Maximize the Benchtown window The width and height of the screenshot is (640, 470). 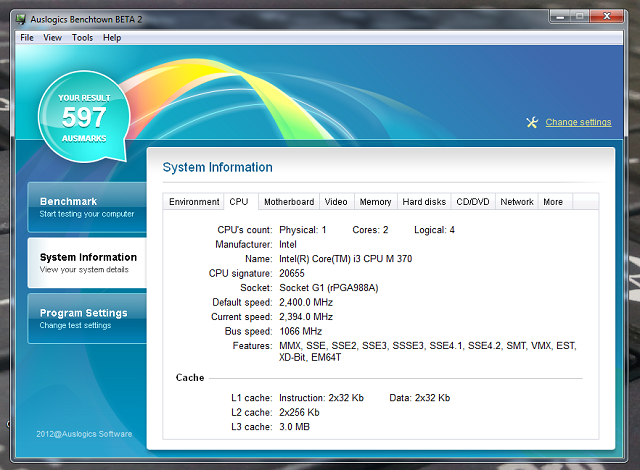[579, 16]
